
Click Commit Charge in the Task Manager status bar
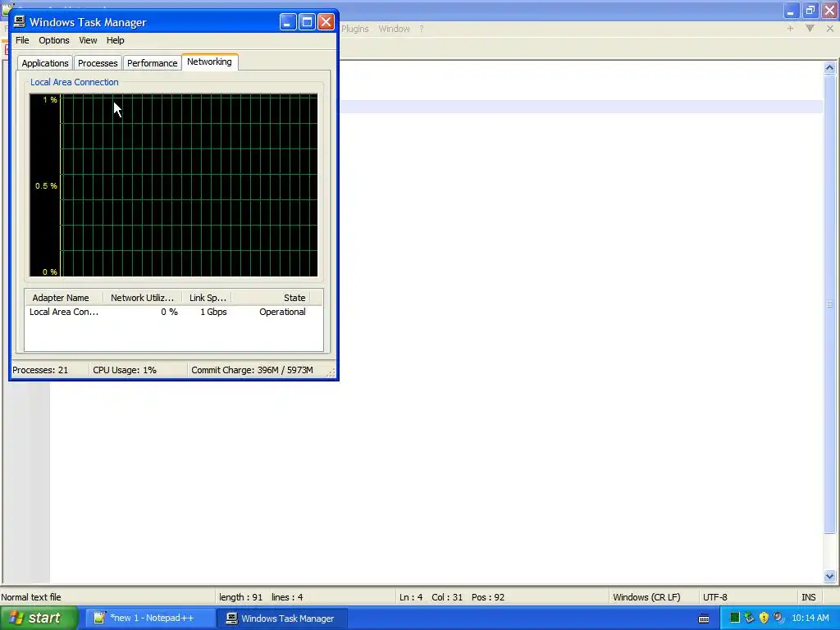point(252,370)
